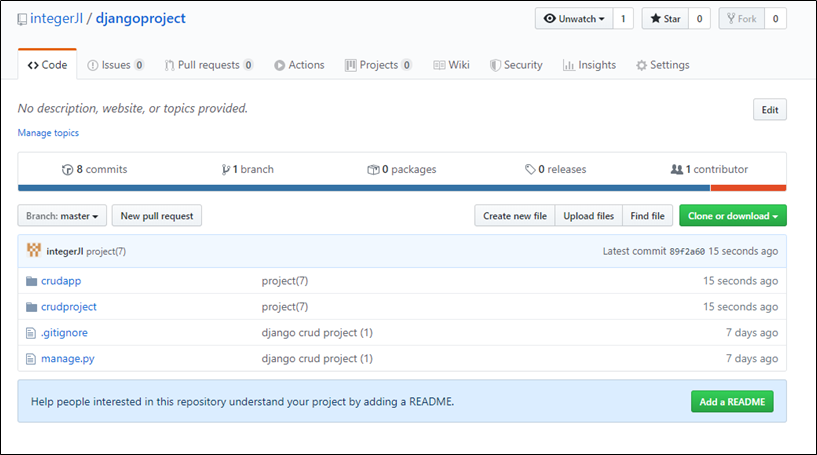817x455 pixels.
Task: Click the fork icon on Fork button
Action: (731, 19)
